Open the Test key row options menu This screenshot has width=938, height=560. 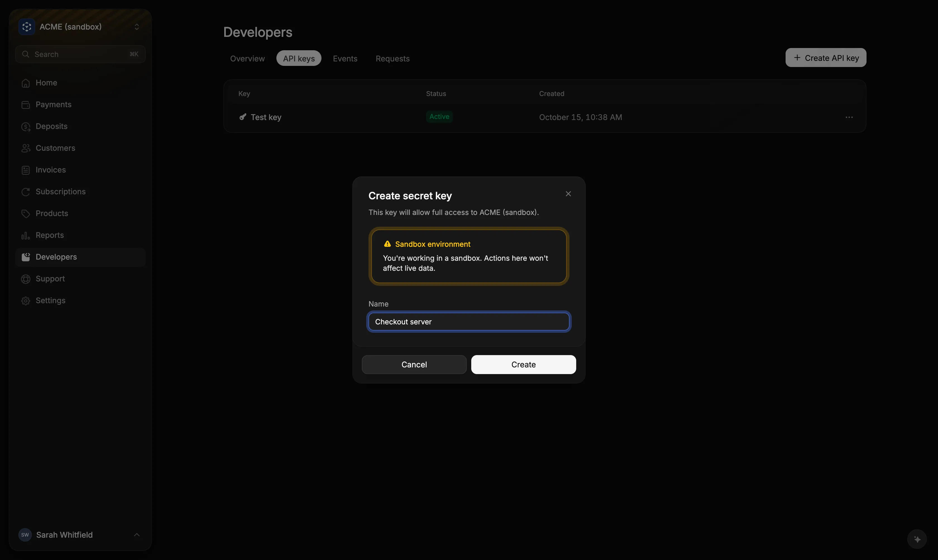[849, 117]
